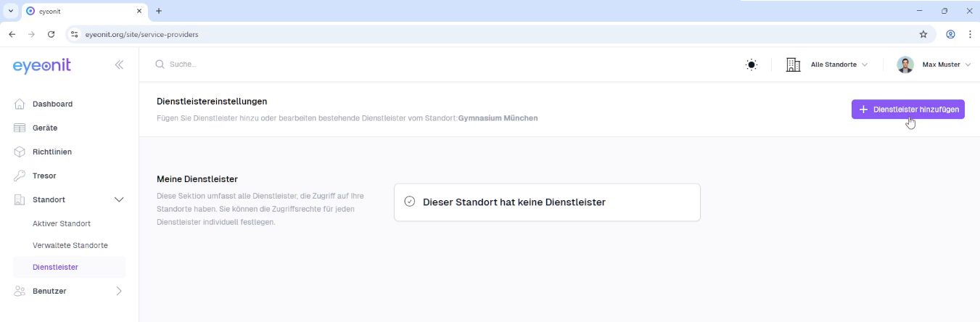Screen dimensions: 980x322
Task: Collapse the sidebar with double-chevron icon
Action: 119,65
